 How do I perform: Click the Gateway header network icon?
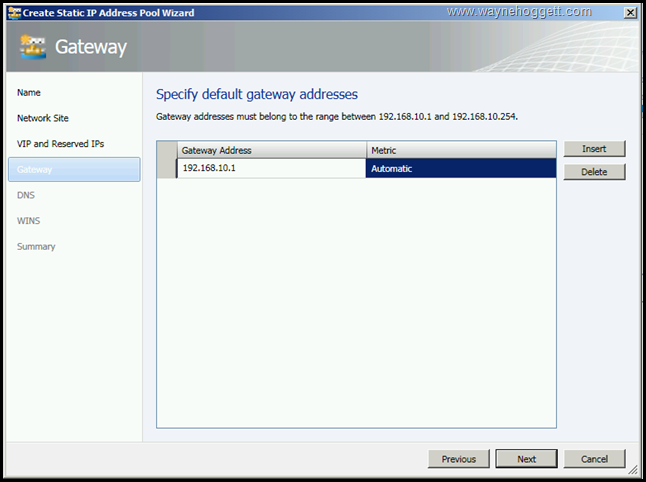click(33, 47)
